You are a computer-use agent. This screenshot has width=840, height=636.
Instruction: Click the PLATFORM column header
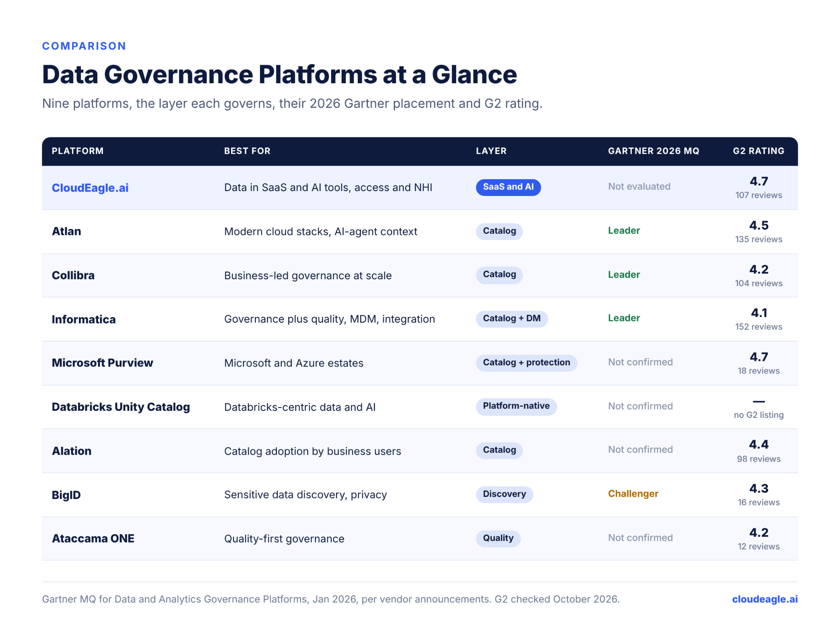78,151
